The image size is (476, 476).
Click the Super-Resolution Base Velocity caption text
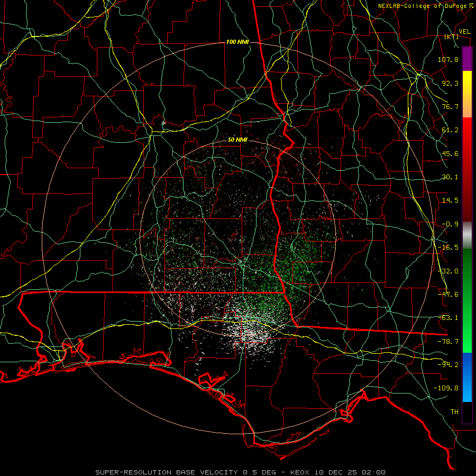(x=241, y=472)
